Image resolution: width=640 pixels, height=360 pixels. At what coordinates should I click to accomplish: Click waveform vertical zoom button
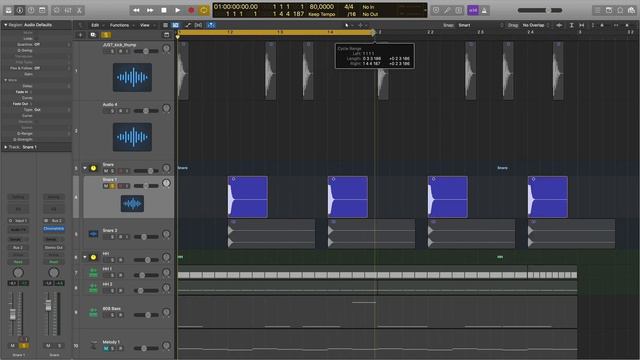[x=559, y=25]
